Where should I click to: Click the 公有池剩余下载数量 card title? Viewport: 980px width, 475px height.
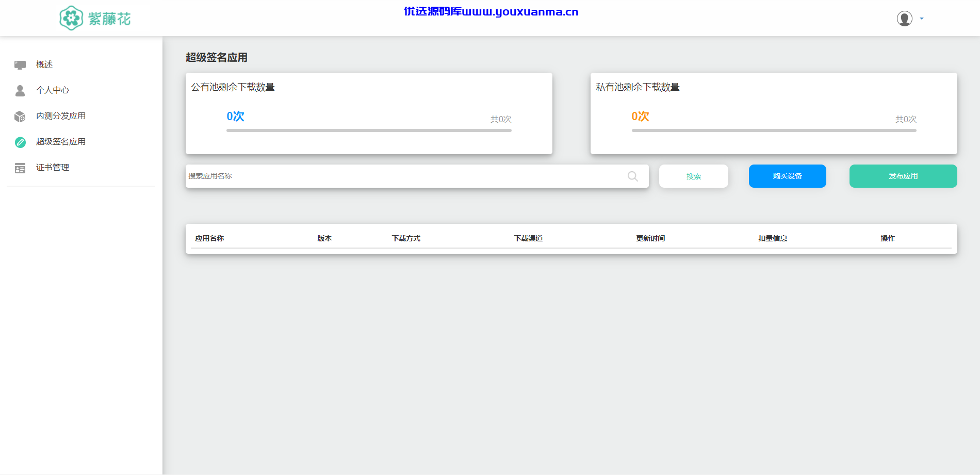[233, 87]
